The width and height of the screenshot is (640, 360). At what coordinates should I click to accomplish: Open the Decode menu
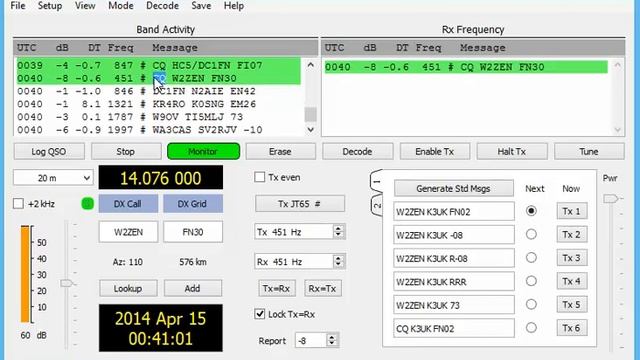tap(162, 6)
